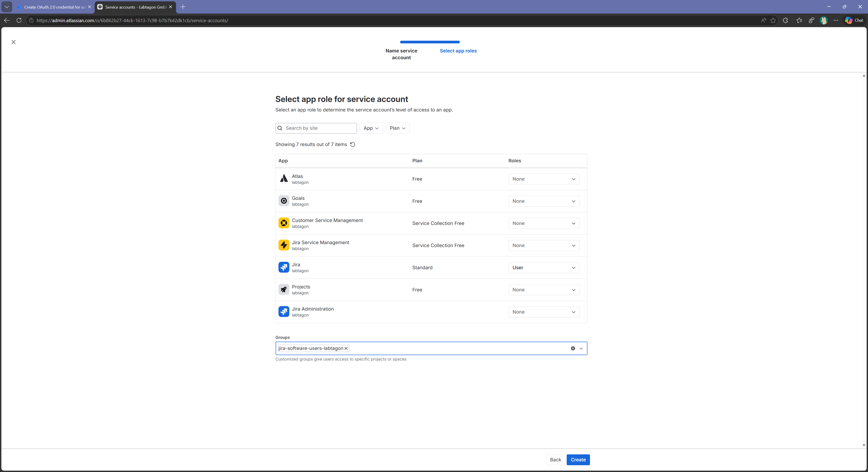Image resolution: width=868 pixels, height=472 pixels.
Task: Open the App filter dropdown
Action: 371,128
